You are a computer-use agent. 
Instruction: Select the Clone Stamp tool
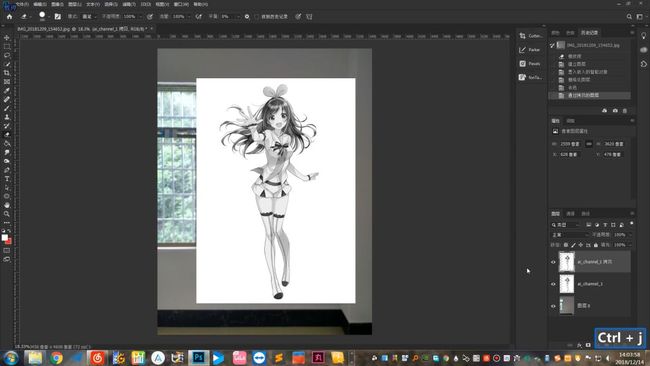[x=7, y=117]
